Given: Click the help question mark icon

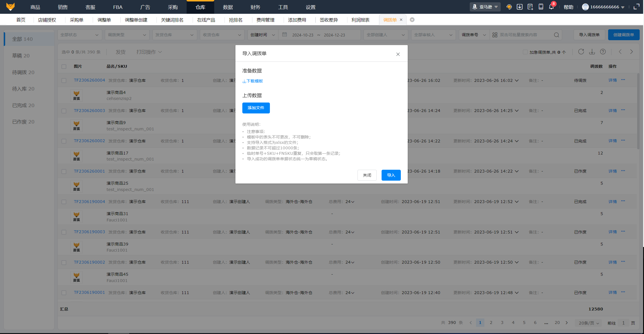Looking at the screenshot, I should pos(603,52).
